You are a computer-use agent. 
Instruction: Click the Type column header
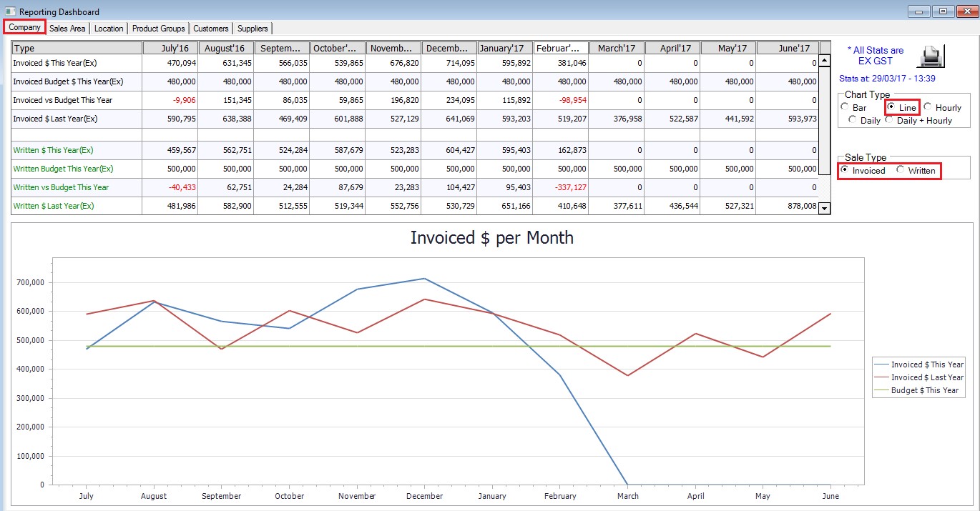[77, 48]
